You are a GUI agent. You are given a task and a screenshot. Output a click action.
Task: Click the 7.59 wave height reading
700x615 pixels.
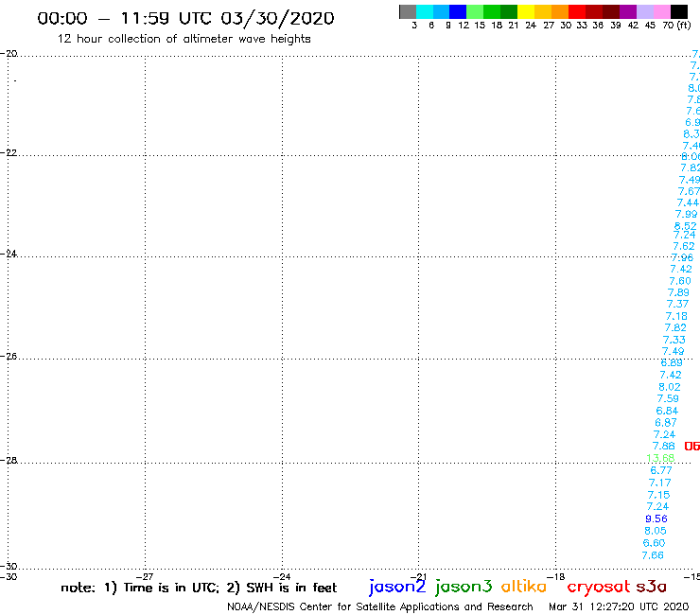(668, 398)
